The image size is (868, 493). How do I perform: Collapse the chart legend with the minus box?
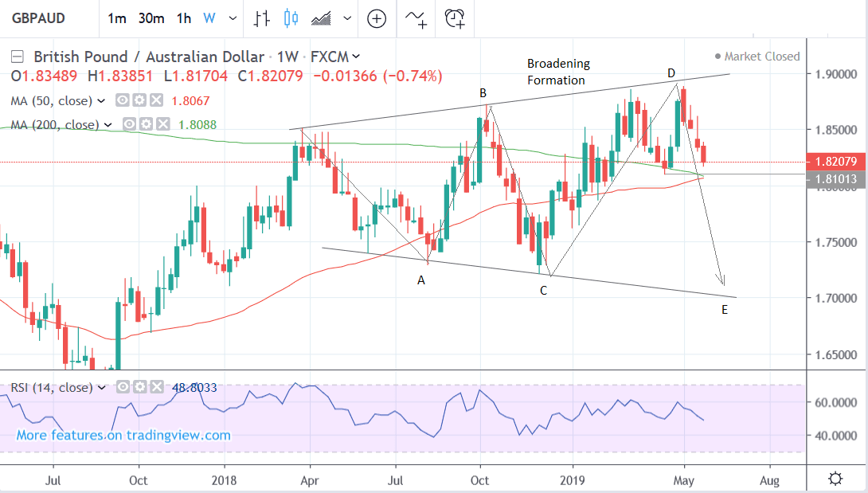pos(18,57)
